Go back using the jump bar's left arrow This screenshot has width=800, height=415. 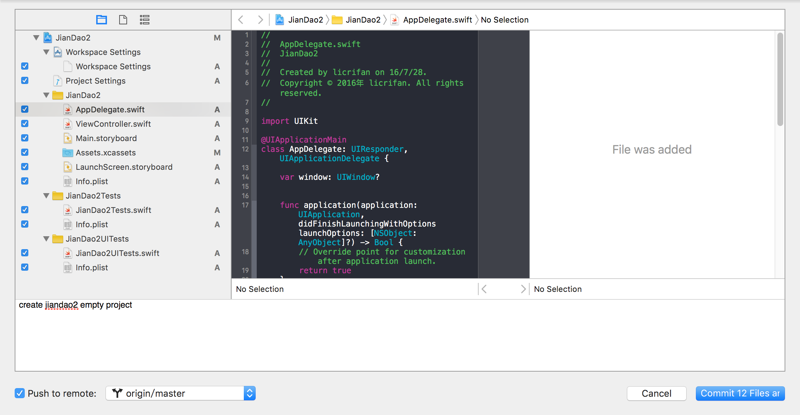click(241, 20)
